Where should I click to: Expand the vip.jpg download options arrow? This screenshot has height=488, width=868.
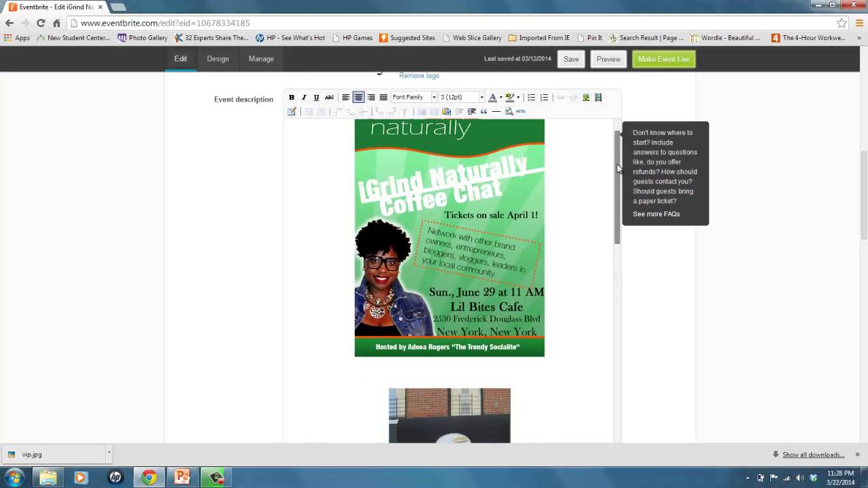pos(108,454)
